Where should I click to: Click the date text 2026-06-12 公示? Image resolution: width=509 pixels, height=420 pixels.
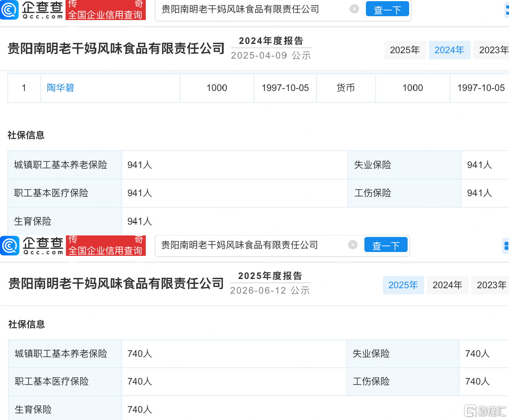coord(270,291)
